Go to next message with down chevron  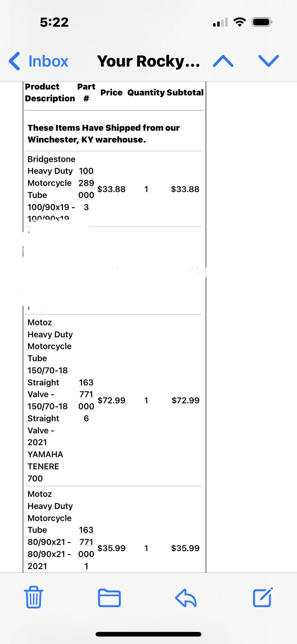tap(268, 61)
